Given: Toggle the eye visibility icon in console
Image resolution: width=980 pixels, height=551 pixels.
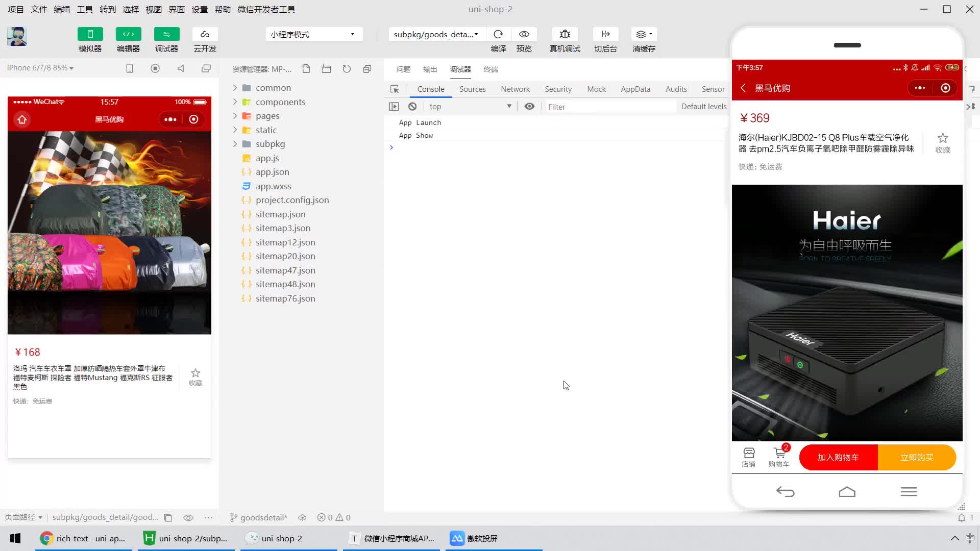Looking at the screenshot, I should coord(530,106).
